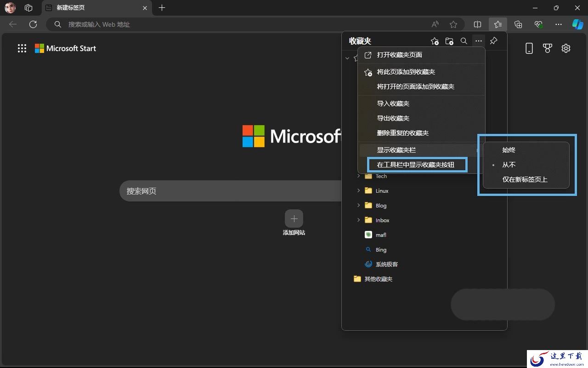Select the 新建标签页 tab

97,8
